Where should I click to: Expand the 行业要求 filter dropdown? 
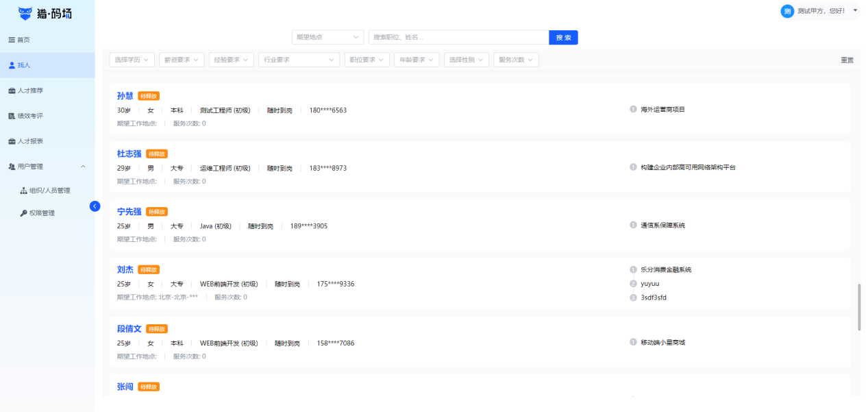pyautogui.click(x=299, y=60)
